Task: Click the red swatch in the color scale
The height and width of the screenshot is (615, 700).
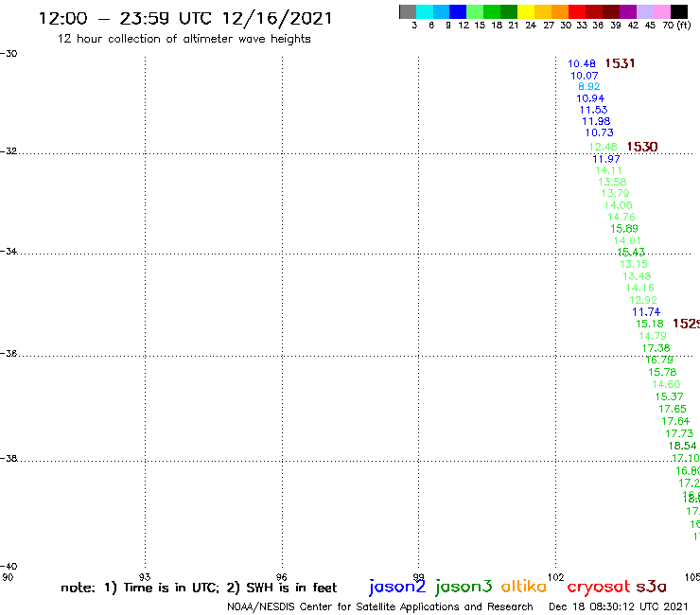Action: click(577, 11)
